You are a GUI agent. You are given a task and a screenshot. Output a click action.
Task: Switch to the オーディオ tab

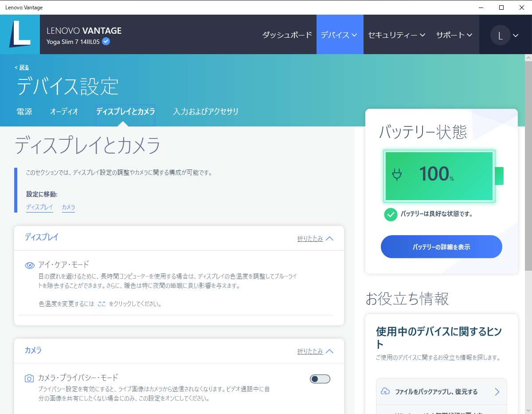64,112
